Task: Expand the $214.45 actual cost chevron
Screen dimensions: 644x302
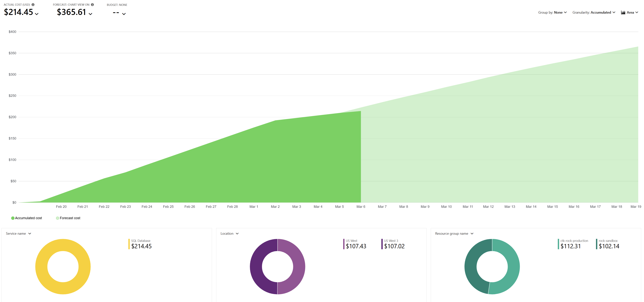Action: 37,14
